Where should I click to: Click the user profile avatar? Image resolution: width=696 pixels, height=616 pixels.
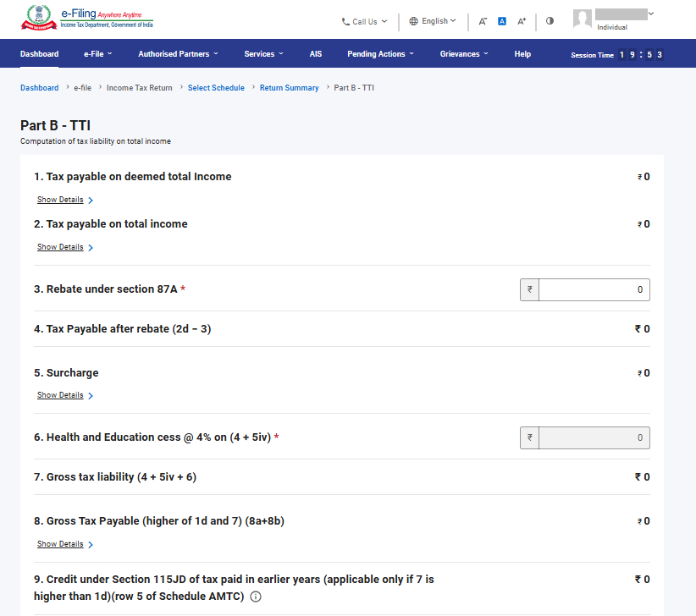coord(582,19)
